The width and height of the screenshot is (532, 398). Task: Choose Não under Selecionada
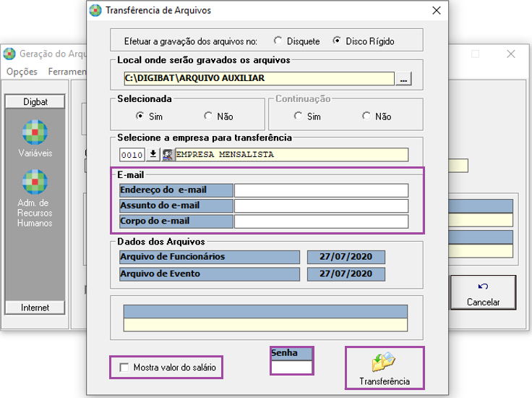208,116
